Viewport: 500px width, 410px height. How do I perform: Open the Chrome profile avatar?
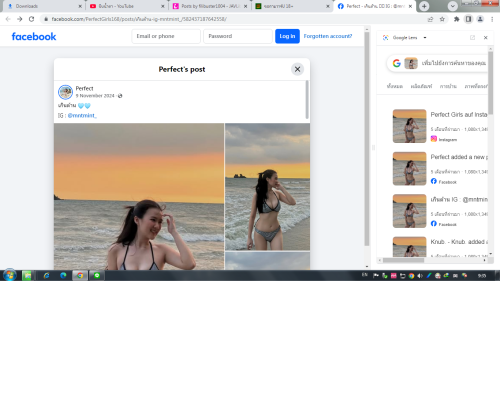point(480,19)
